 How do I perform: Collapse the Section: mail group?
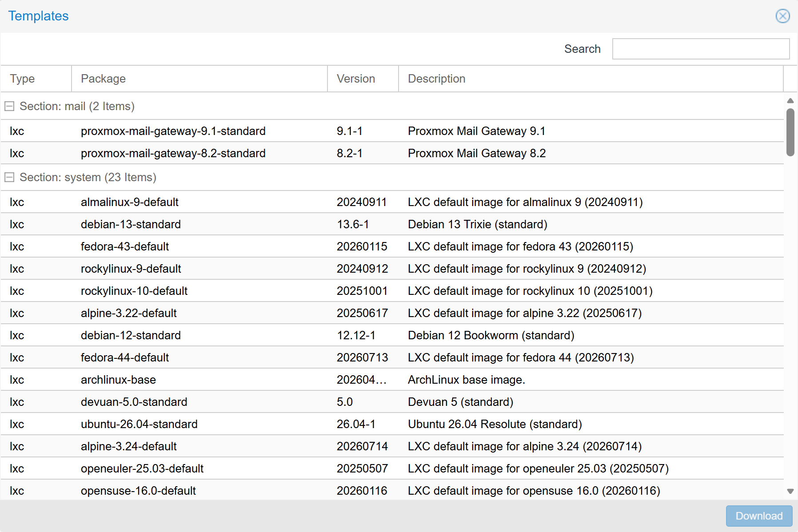9,106
